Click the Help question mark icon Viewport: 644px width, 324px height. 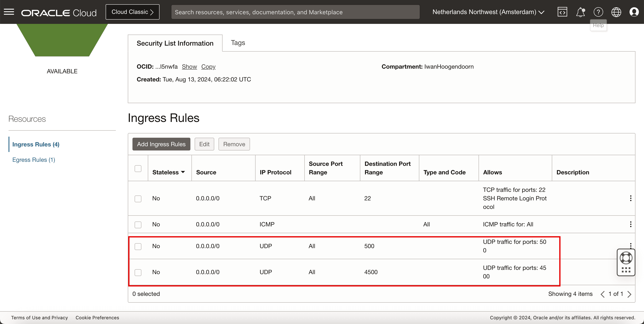point(598,12)
